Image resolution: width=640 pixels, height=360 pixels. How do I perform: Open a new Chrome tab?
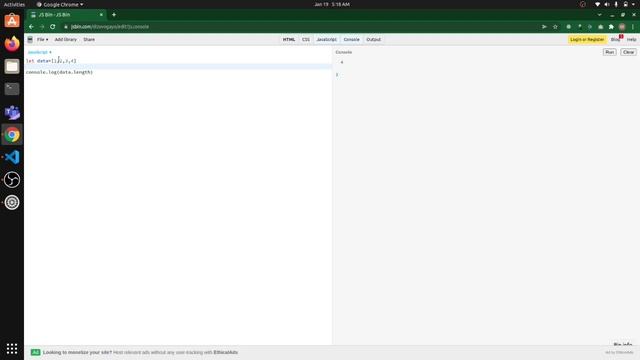pyautogui.click(x=114, y=15)
